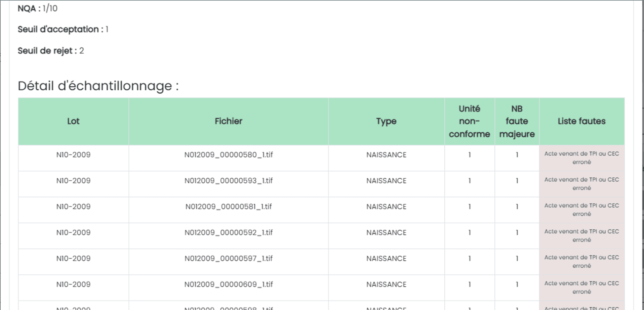Image resolution: width=644 pixels, height=310 pixels.
Task: Select file N012009_00000581_1.tif
Action: click(228, 207)
